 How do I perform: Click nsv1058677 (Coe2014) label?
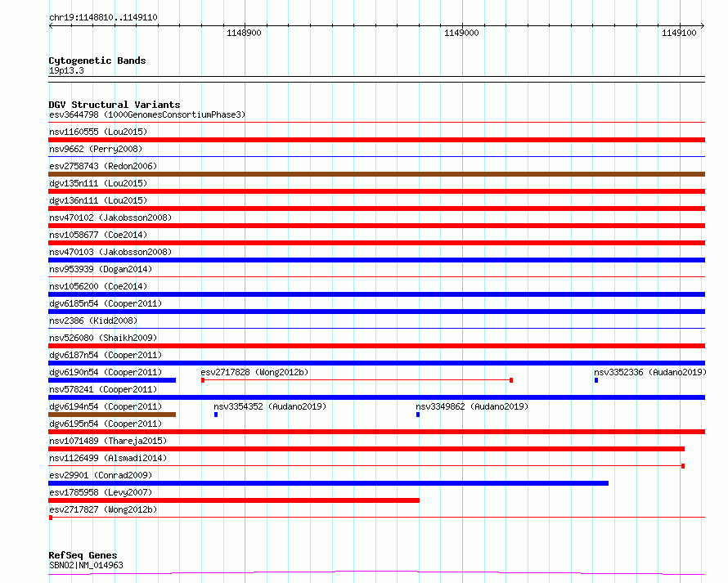coord(98,235)
